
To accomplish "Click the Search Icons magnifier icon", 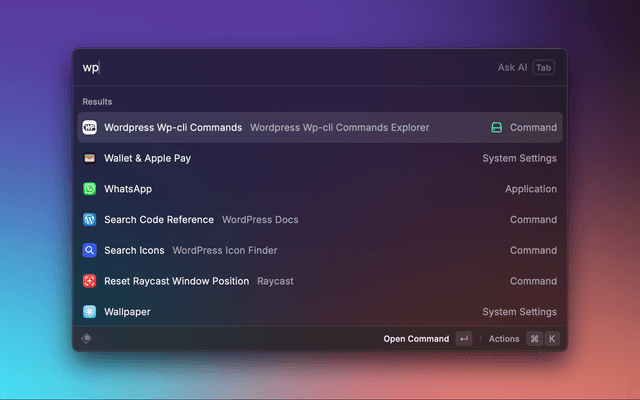I will tap(89, 251).
